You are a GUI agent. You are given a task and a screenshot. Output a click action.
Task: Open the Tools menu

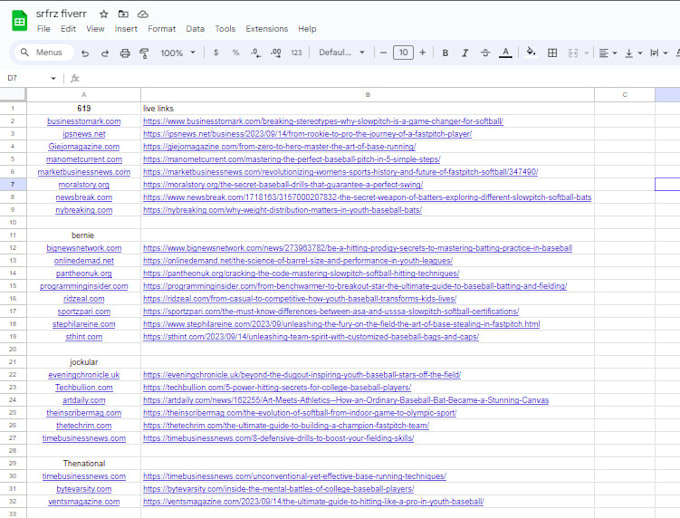tap(225, 29)
